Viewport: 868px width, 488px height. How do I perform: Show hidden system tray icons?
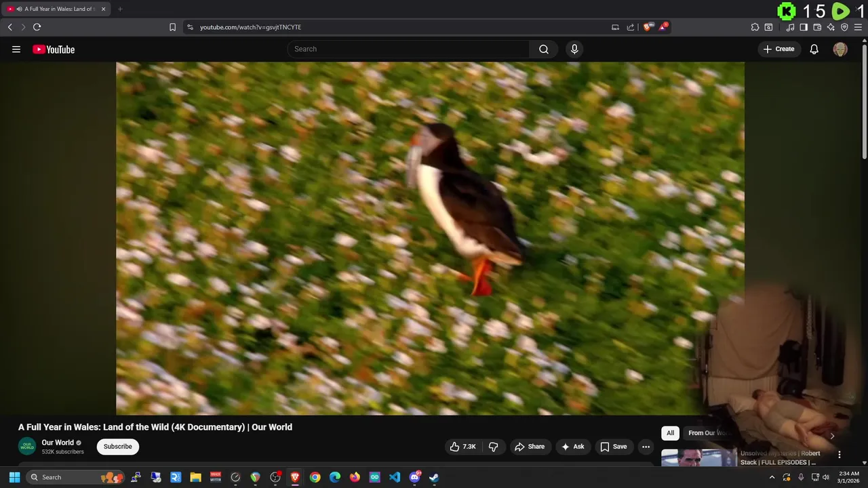pyautogui.click(x=772, y=477)
